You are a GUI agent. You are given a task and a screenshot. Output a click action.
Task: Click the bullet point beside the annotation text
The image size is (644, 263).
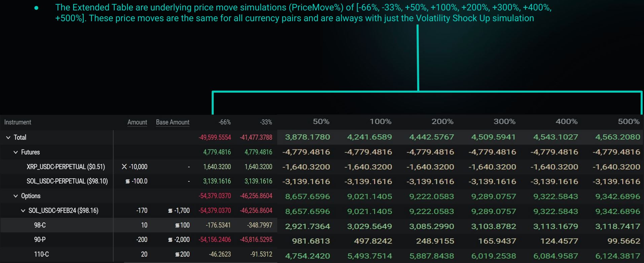tap(37, 7)
